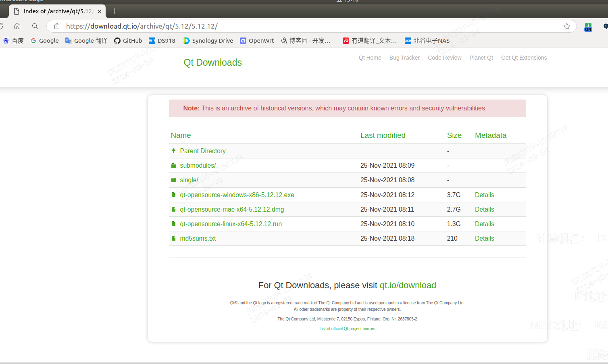This screenshot has height=364, width=608.
Task: Select the Index of /archive browser tab
Action: (57, 11)
